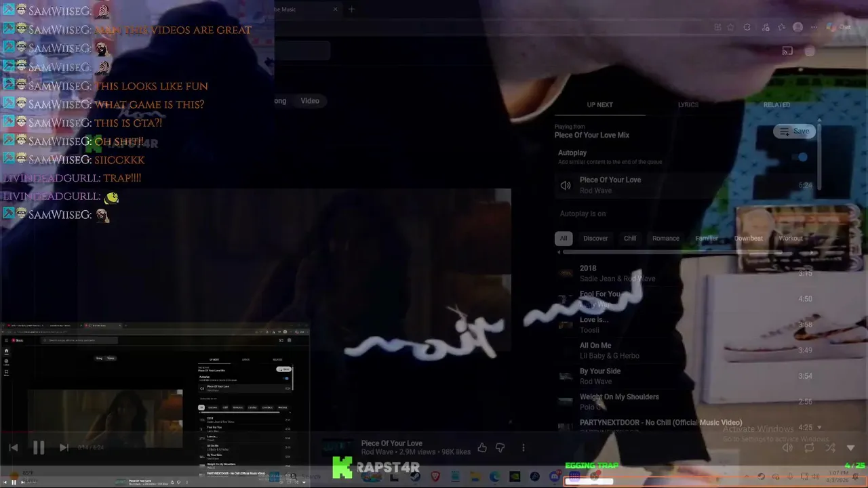Click the cast to device icon
The height and width of the screenshot is (488, 868).
point(787,51)
